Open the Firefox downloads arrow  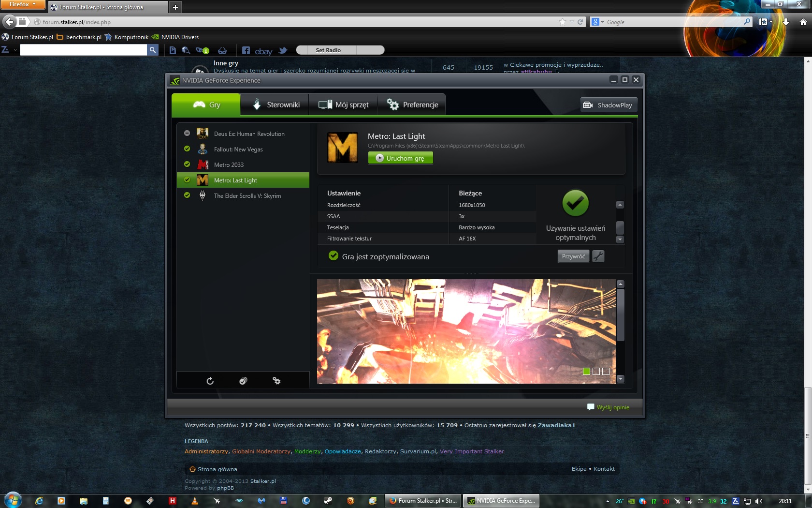click(786, 22)
